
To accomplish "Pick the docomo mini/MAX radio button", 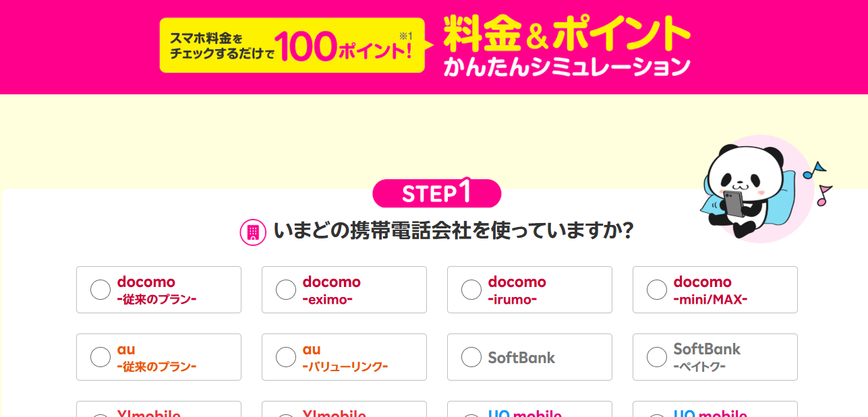I will [x=657, y=290].
